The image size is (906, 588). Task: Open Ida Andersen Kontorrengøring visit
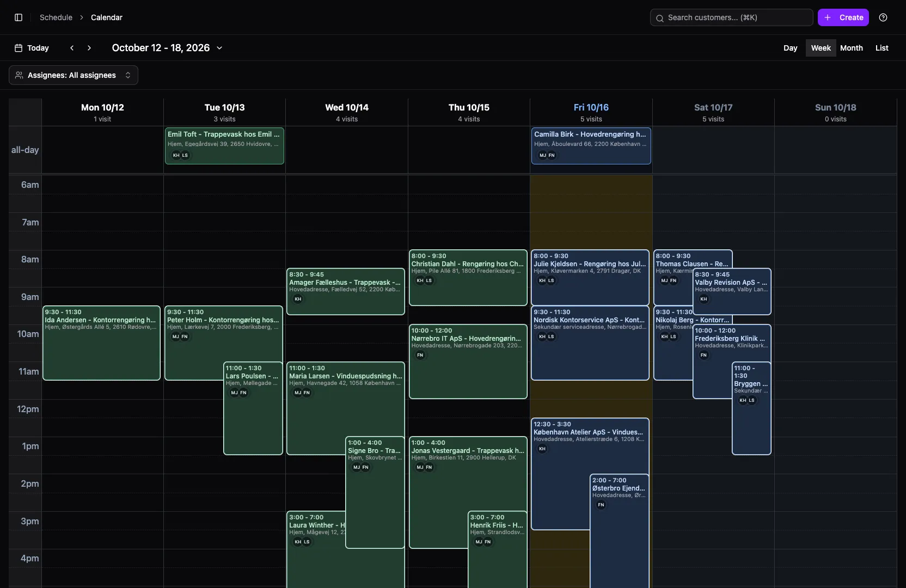pyautogui.click(x=101, y=343)
